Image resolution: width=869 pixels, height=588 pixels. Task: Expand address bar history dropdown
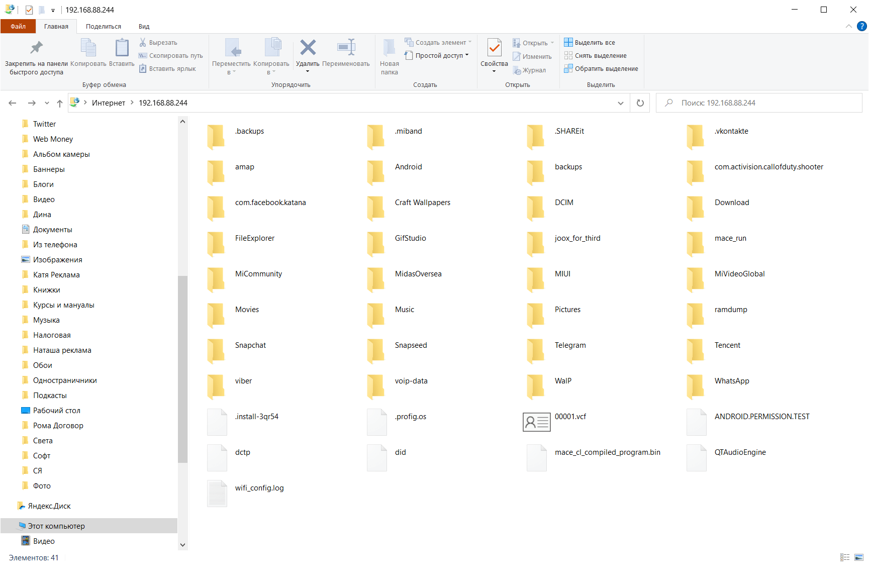click(620, 103)
